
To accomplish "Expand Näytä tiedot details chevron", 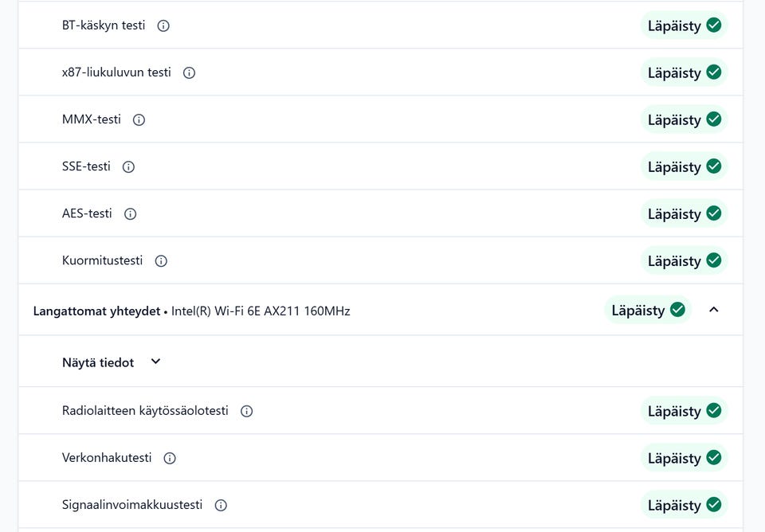I will click(x=155, y=362).
